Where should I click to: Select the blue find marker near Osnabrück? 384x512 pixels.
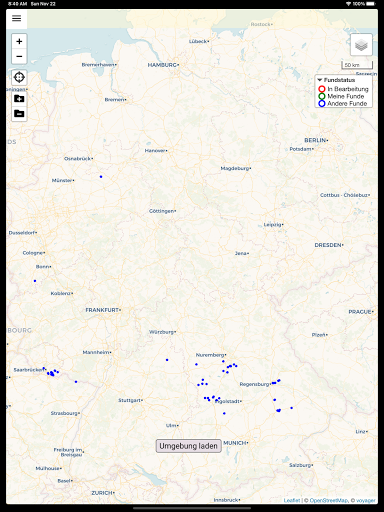(101, 177)
